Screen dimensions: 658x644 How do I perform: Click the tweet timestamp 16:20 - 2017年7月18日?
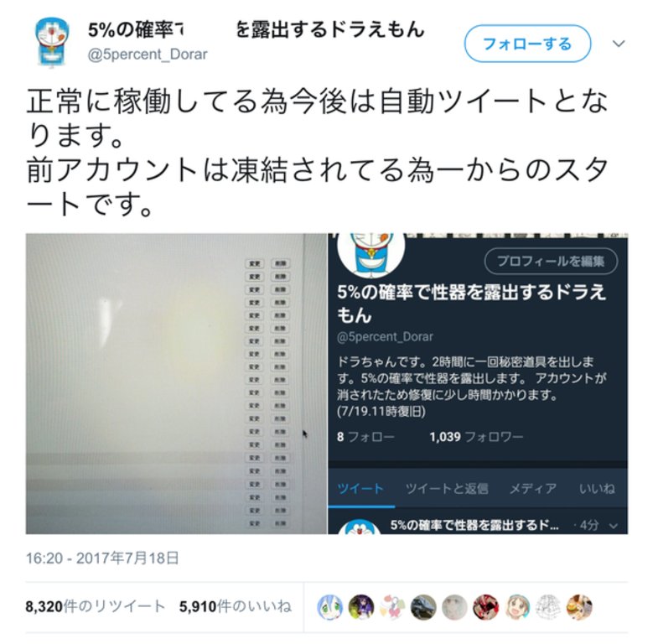pyautogui.click(x=102, y=558)
